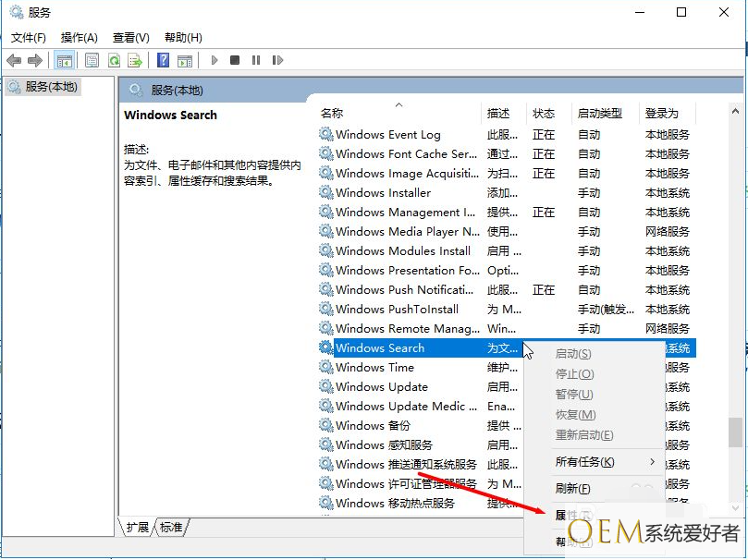Open the 操作(A) menu
The width and height of the screenshot is (748, 560).
click(x=79, y=37)
